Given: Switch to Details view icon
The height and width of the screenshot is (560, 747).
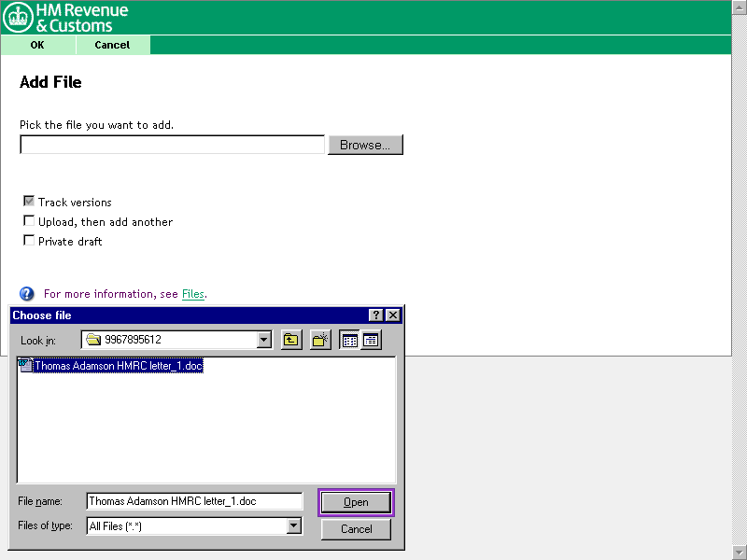Looking at the screenshot, I should 371,341.
